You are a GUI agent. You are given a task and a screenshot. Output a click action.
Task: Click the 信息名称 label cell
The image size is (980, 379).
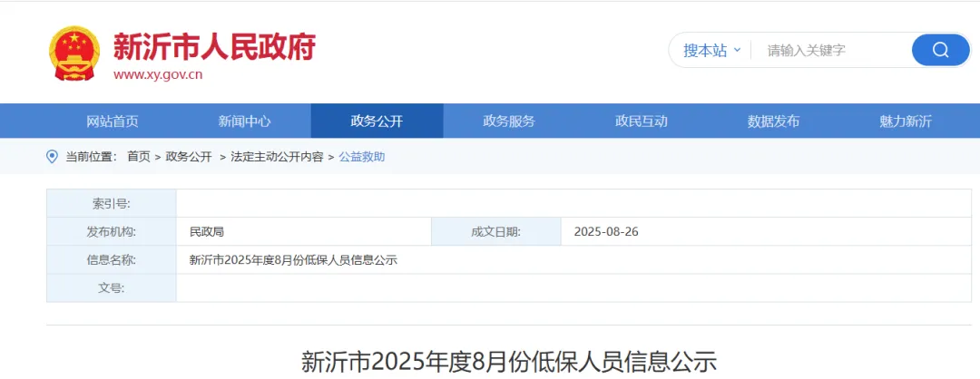[112, 259]
